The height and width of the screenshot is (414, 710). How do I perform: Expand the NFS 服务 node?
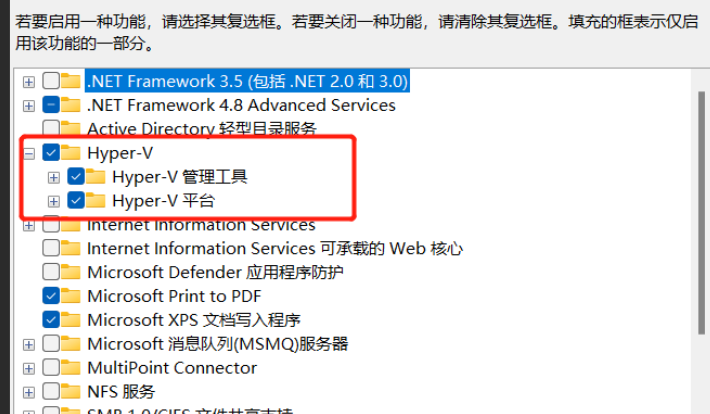29,392
